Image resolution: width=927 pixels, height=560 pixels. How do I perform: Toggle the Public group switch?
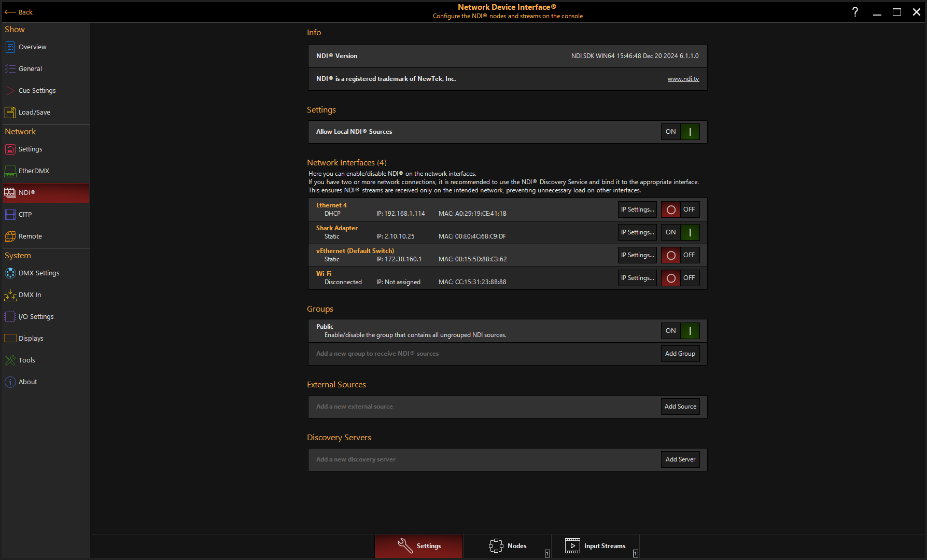(680, 331)
